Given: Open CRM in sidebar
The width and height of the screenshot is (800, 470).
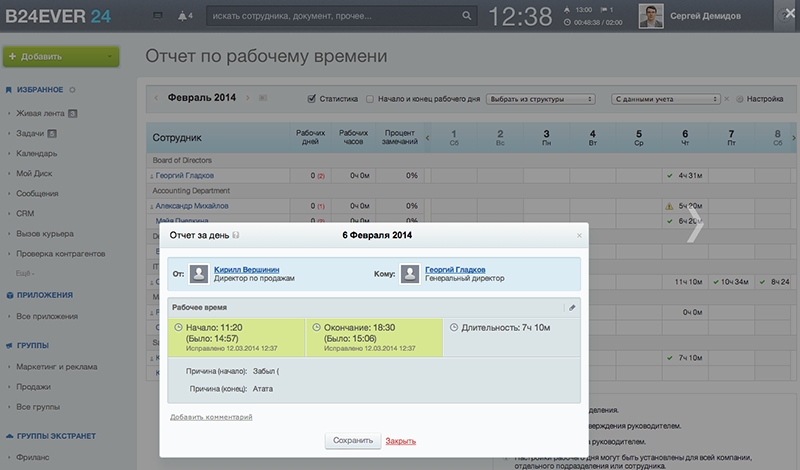Looking at the screenshot, I should click(25, 213).
